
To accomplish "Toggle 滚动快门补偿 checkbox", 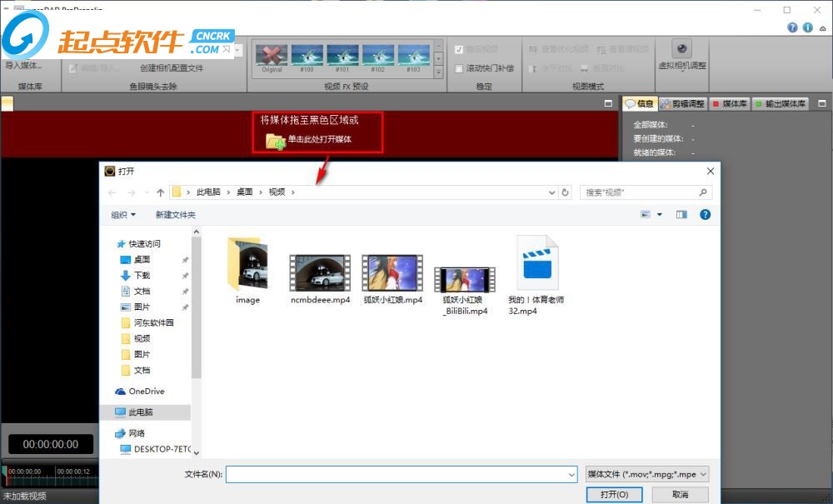I will tap(459, 68).
